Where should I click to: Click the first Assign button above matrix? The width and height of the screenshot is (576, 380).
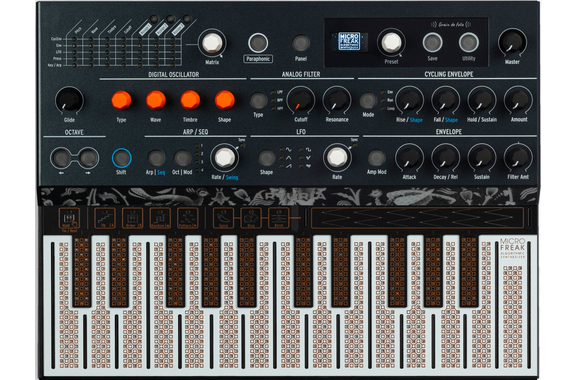click(154, 19)
